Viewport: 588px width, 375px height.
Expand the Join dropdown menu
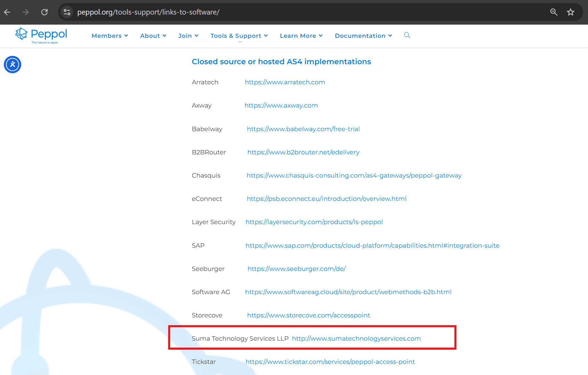tap(188, 36)
